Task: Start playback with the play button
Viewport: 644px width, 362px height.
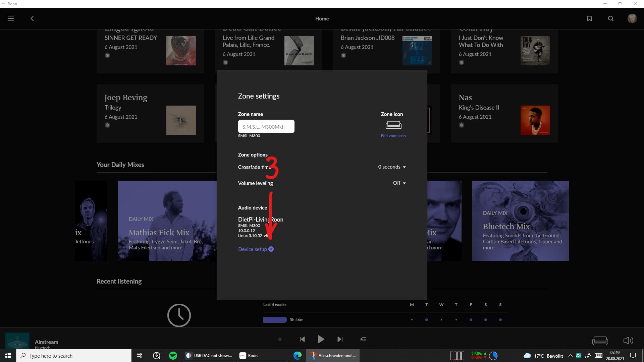Action: pyautogui.click(x=321, y=339)
